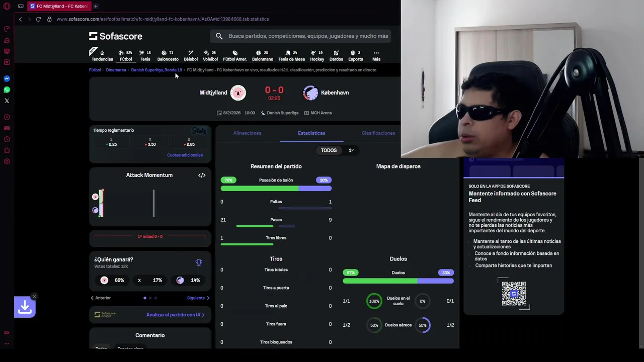Viewport: 644px width, 362px height.
Task: Click the trophy icon in the ¿Quién ganará? card
Action: point(199,262)
